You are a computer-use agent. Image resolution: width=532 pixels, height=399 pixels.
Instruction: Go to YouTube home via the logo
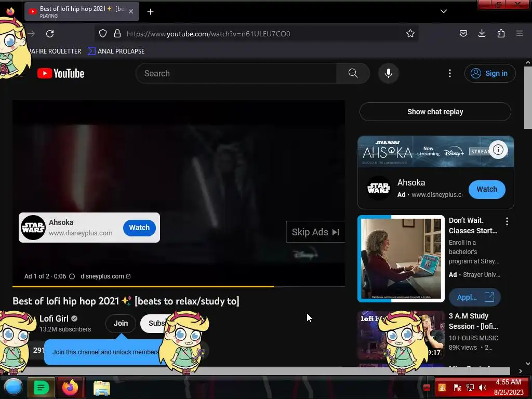coord(61,73)
